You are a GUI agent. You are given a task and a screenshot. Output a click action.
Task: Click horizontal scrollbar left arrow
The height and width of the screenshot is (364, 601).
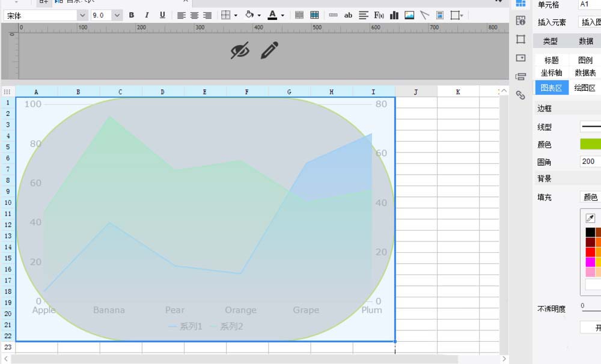click(6, 359)
